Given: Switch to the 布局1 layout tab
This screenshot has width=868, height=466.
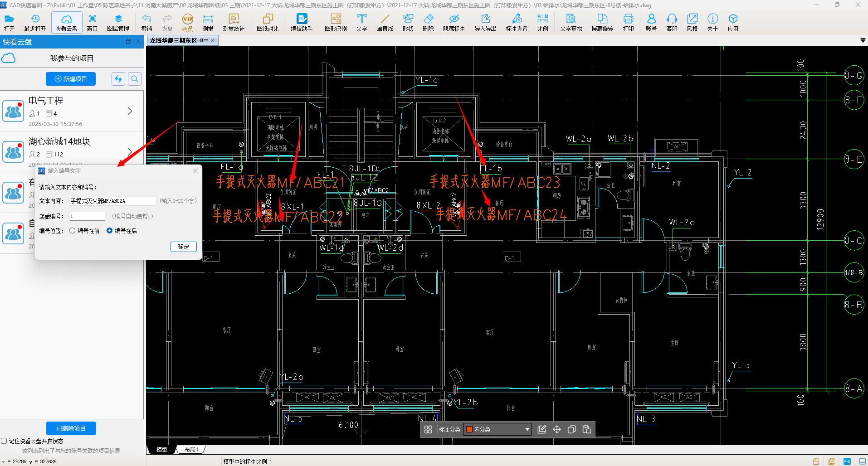Looking at the screenshot, I should [191, 450].
